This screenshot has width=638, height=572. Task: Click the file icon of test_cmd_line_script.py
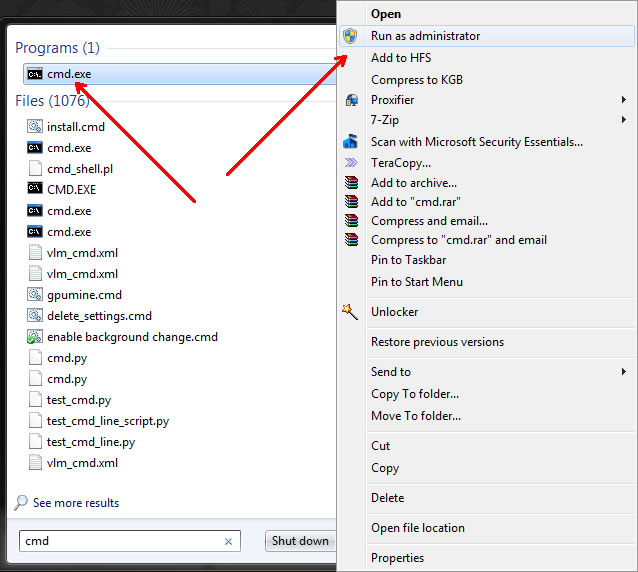click(x=35, y=420)
